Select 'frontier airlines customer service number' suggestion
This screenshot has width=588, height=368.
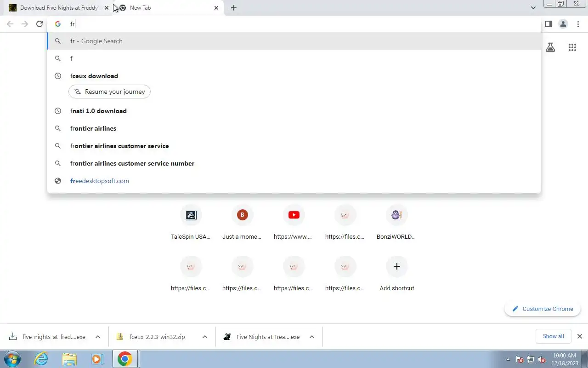[x=294, y=163]
